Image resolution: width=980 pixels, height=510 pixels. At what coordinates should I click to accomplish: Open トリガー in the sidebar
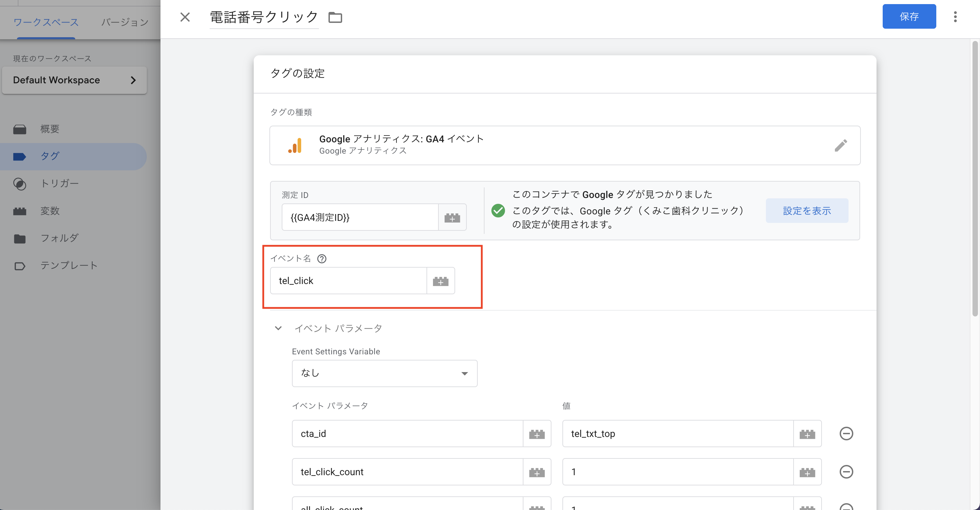point(60,184)
